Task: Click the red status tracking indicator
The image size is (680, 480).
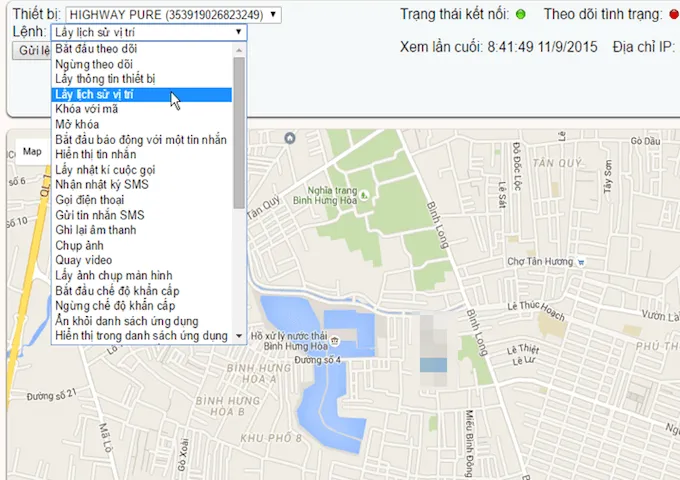Action: coord(673,15)
